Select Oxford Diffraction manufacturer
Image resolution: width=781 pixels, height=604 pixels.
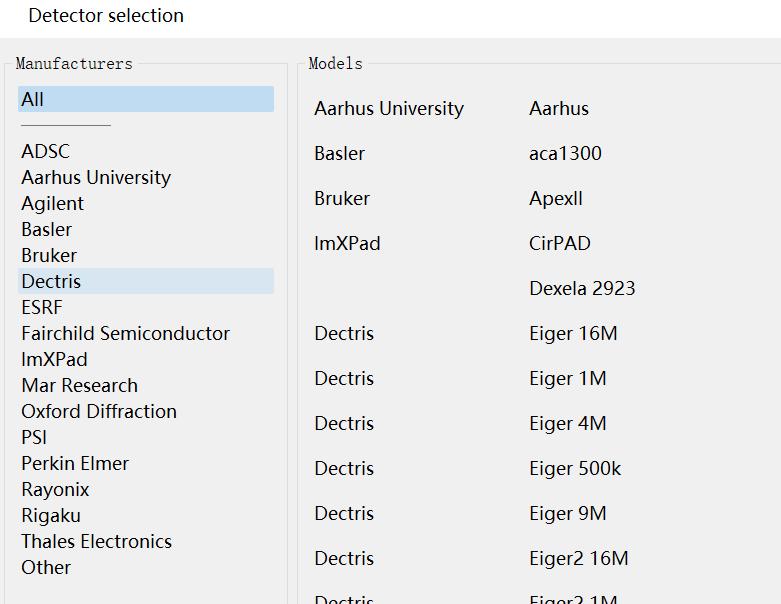pos(99,411)
